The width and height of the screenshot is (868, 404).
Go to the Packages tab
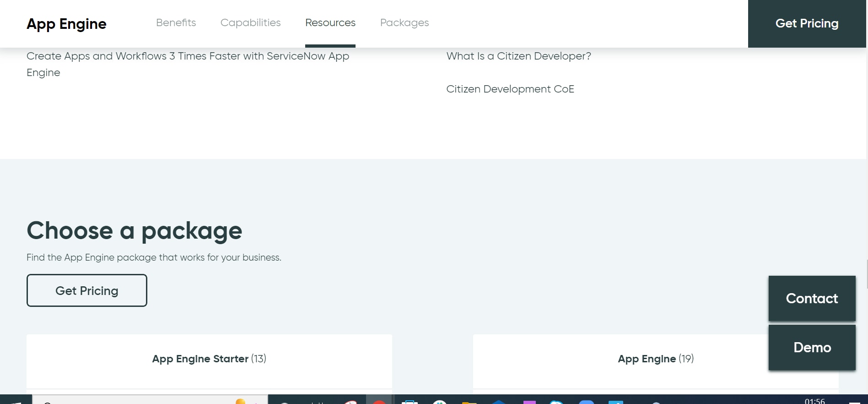pyautogui.click(x=404, y=23)
